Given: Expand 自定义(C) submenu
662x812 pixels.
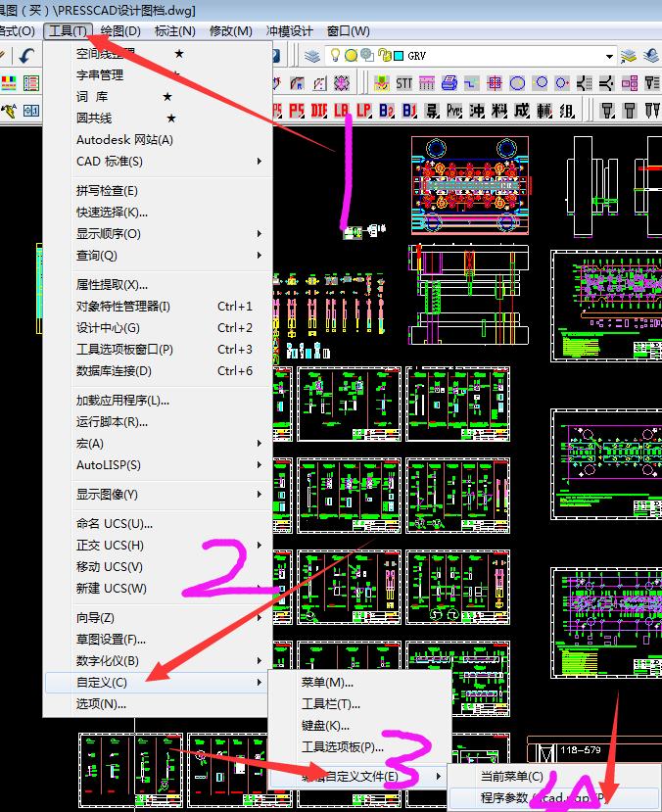Looking at the screenshot, I should pos(159,683).
